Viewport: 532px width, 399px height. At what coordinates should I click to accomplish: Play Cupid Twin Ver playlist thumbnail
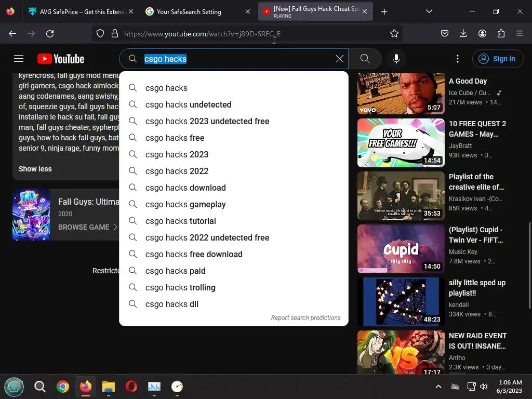pyautogui.click(x=401, y=249)
